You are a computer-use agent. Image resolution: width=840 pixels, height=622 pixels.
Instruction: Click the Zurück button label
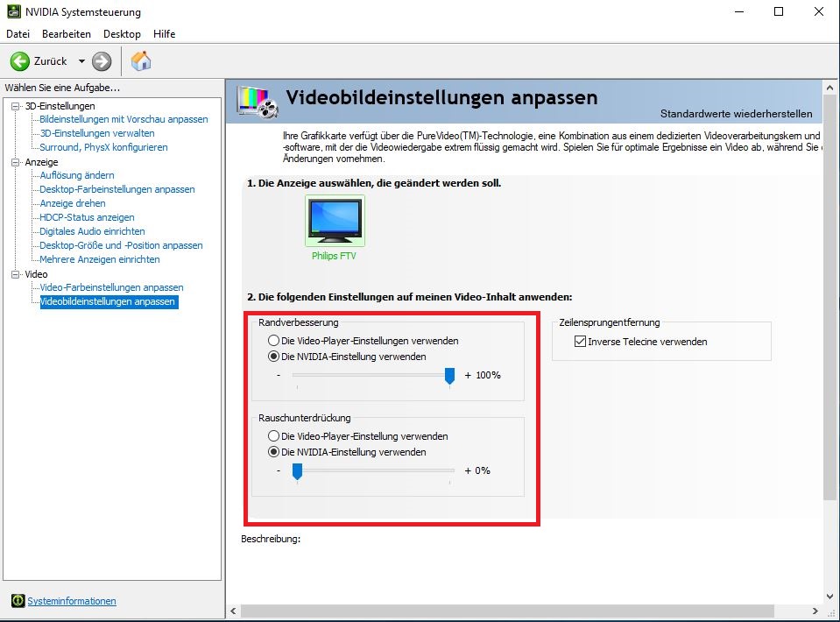[50, 61]
